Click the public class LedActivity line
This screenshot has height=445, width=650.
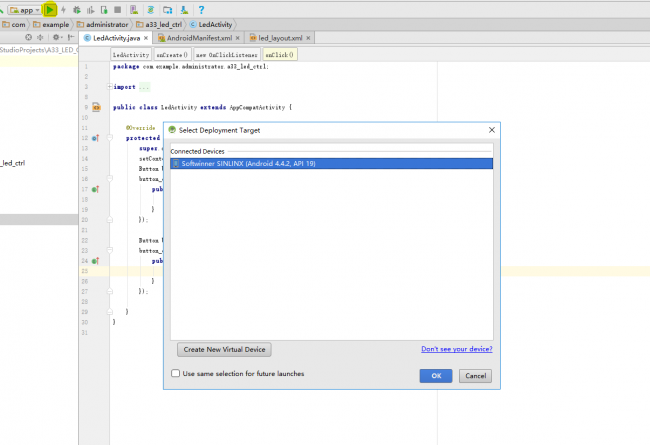click(202, 107)
